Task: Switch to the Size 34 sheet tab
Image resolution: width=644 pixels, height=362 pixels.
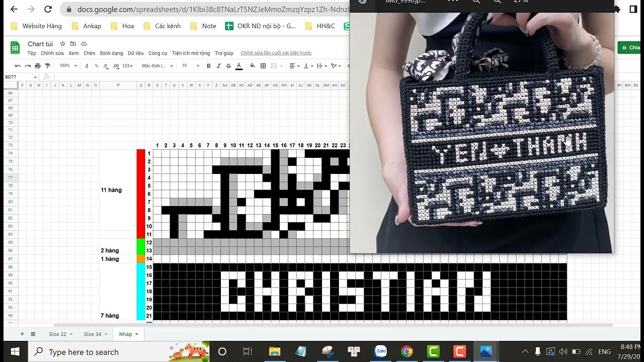Action: (95, 334)
